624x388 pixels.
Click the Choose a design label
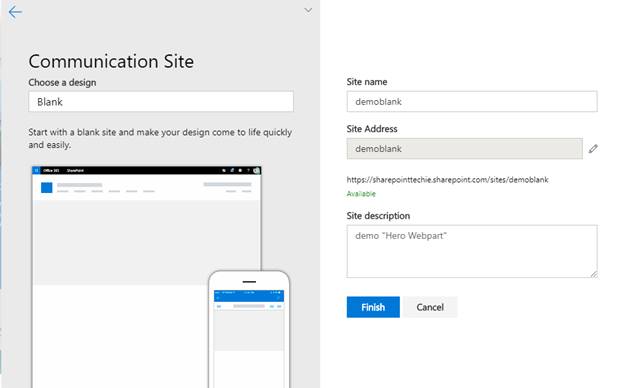tap(62, 82)
